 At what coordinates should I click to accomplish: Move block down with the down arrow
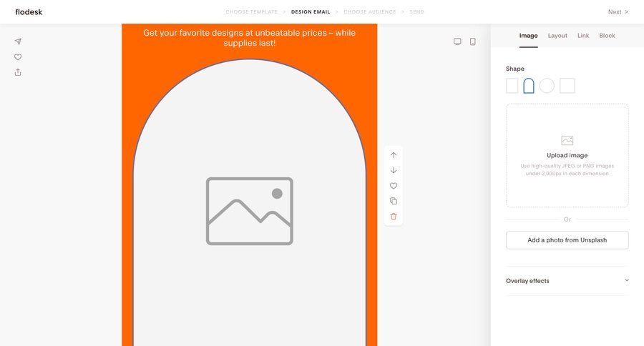coord(394,170)
